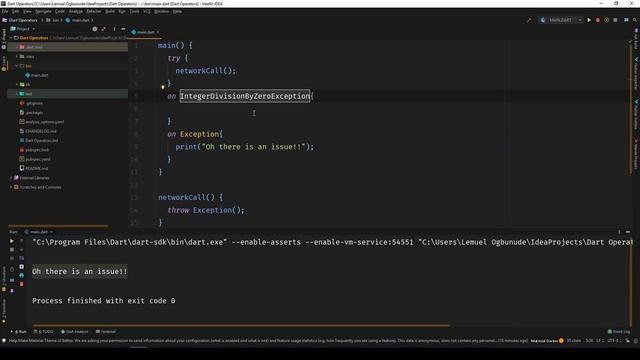The height and width of the screenshot is (360, 640).
Task: Open the Help menu
Action: pyautogui.click(x=177, y=11)
